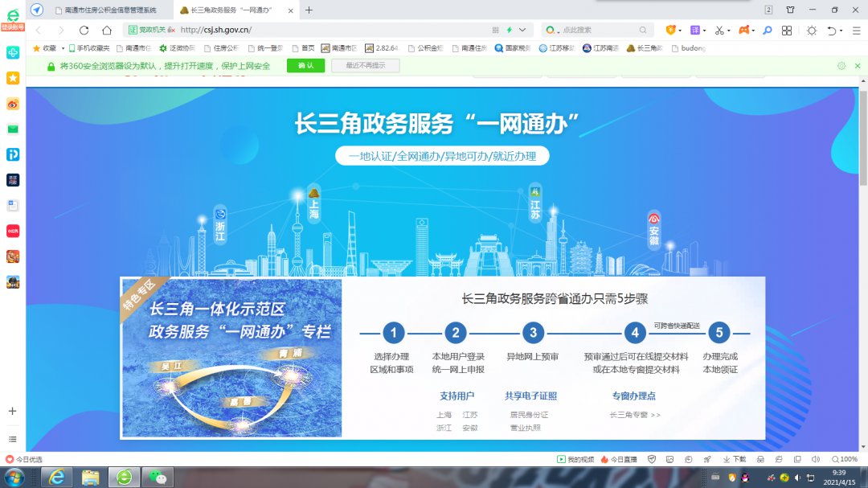The width and height of the screenshot is (868, 488).
Task: Click the 最近不再提示 button
Action: coord(366,65)
